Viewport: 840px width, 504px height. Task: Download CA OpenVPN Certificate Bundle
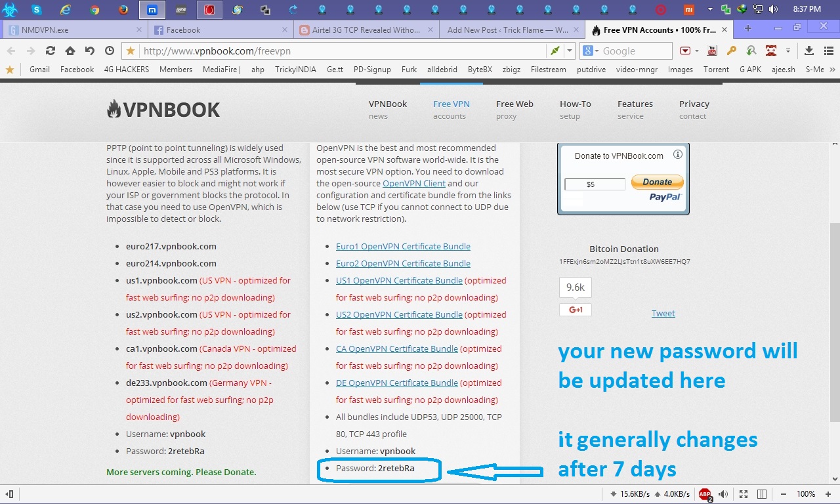pyautogui.click(x=397, y=349)
